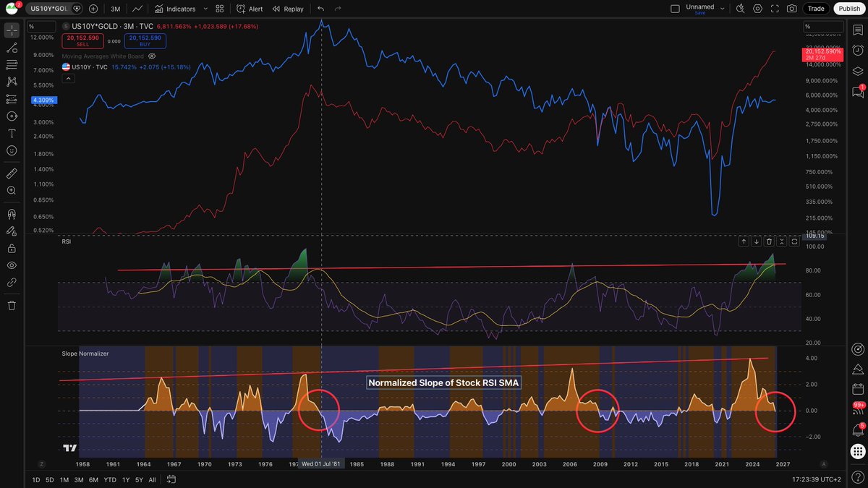Select the 5Y date range
This screenshot has height=488, width=868.
point(139,479)
